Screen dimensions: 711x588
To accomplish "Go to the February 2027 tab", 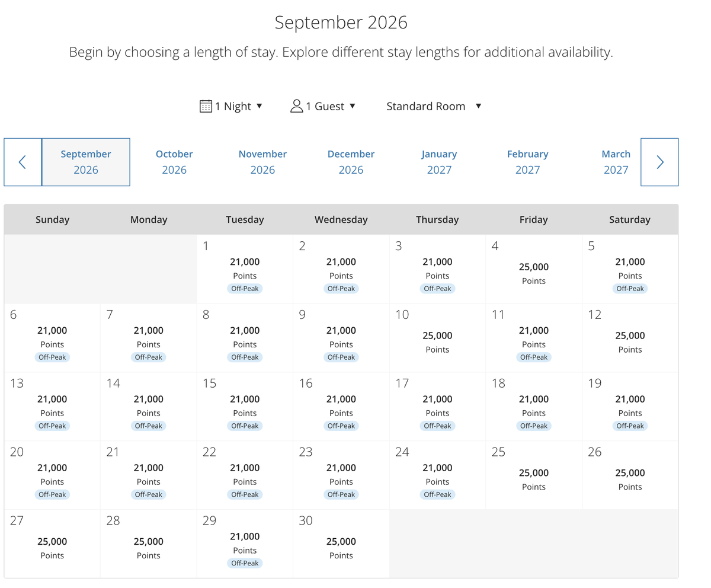I will tap(527, 162).
